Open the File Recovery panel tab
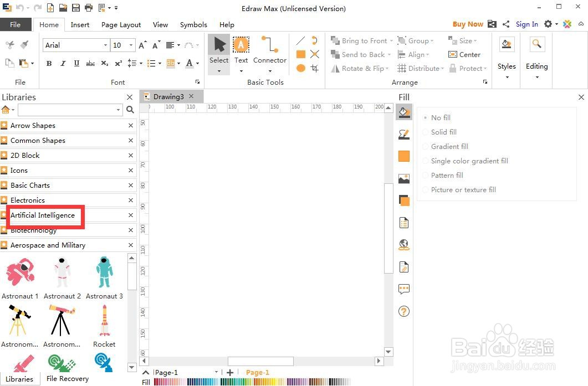 coord(68,378)
